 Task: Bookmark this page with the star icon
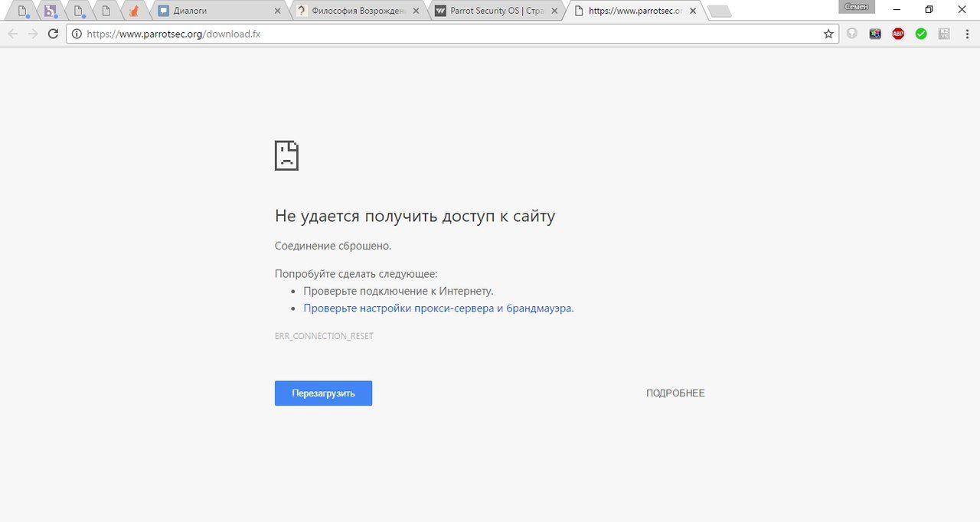(828, 34)
